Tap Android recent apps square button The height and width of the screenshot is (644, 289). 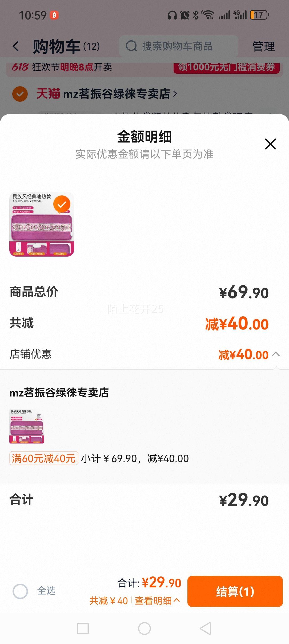tap(83, 629)
